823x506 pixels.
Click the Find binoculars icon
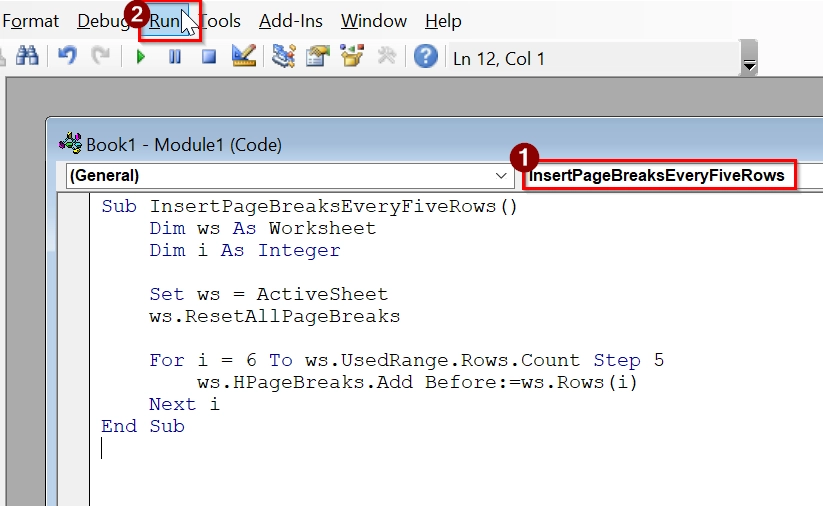pos(27,55)
